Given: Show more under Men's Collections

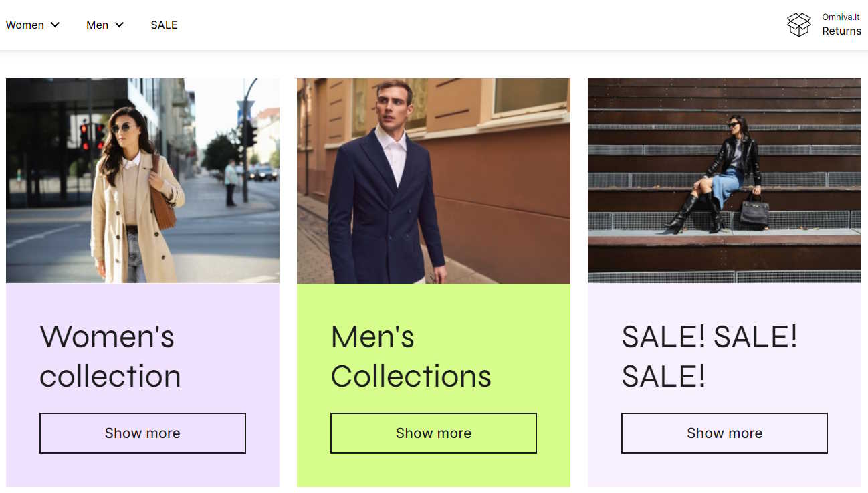Looking at the screenshot, I should coord(433,433).
